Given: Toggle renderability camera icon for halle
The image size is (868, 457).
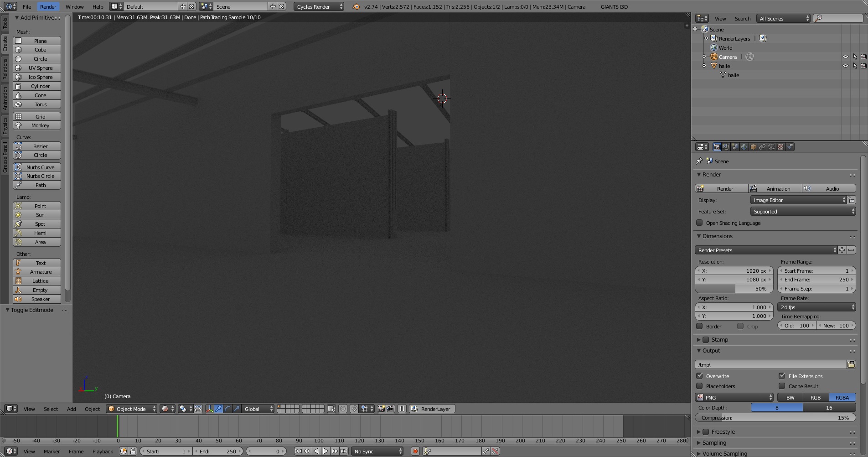Looking at the screenshot, I should click(x=863, y=66).
